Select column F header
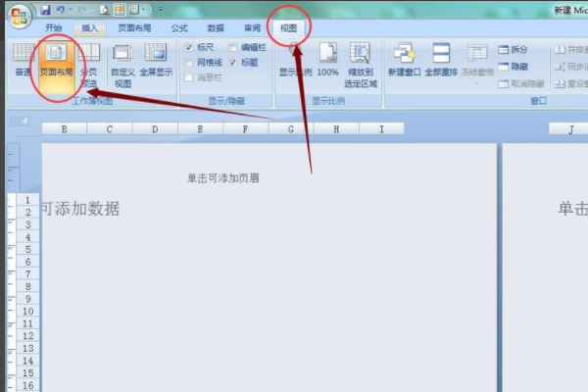The width and height of the screenshot is (588, 392). tap(245, 129)
